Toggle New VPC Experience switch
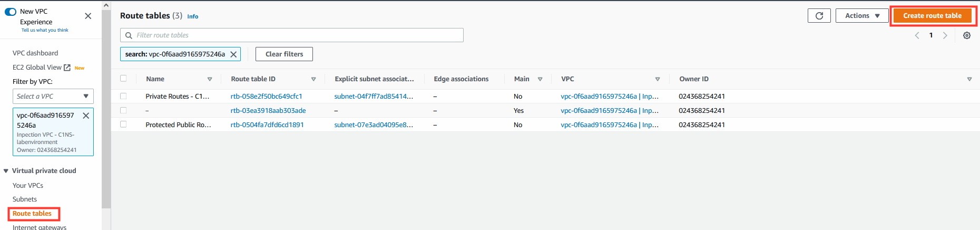Viewport: 980px width, 230px height. point(11,12)
